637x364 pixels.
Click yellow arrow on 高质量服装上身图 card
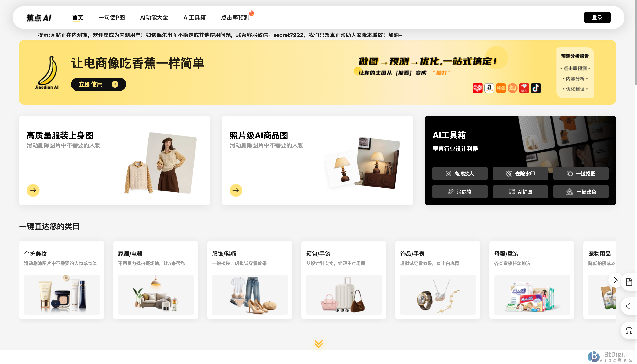coord(33,190)
